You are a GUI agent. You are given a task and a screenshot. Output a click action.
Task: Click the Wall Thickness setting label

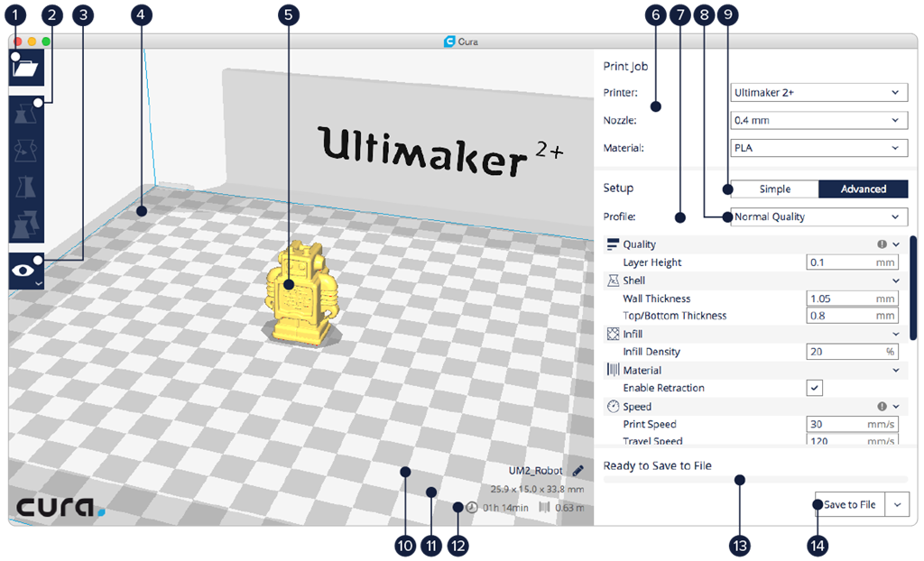[657, 299]
